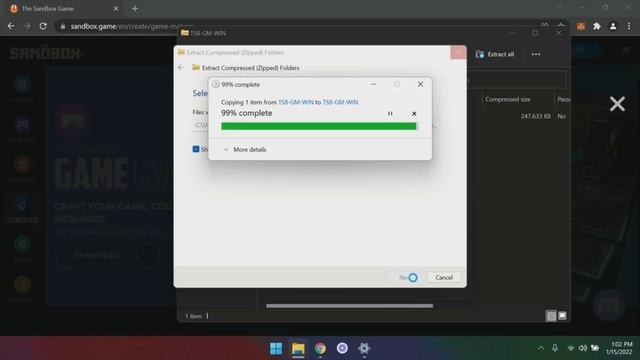This screenshot has height=360, width=640.
Task: Open the clock showing 1:02 PM
Action: pos(620,348)
